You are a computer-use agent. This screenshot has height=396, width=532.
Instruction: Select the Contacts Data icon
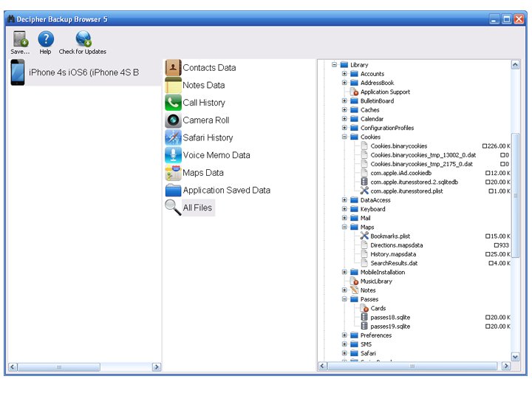point(173,68)
